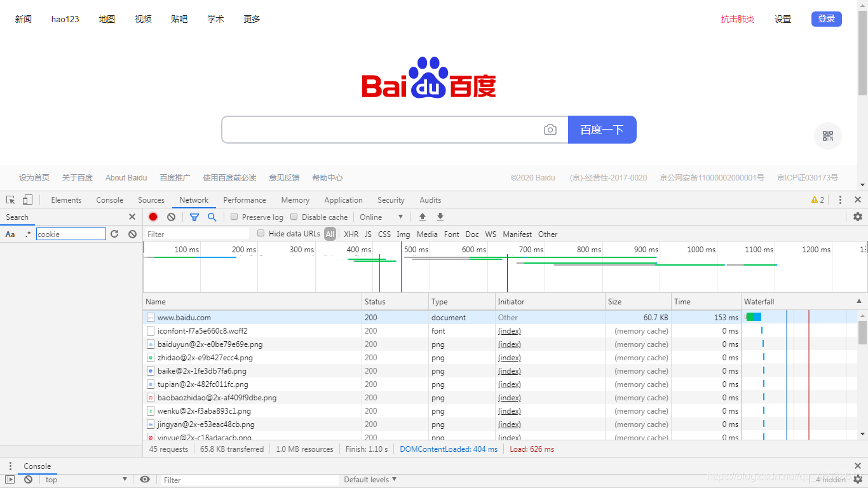Stop recording the network log
The height and width of the screenshot is (488, 868).
[153, 217]
